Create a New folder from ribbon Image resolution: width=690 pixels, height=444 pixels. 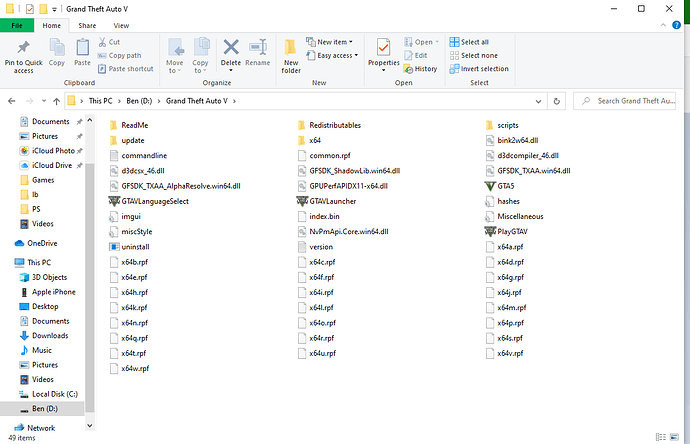[x=291, y=56]
